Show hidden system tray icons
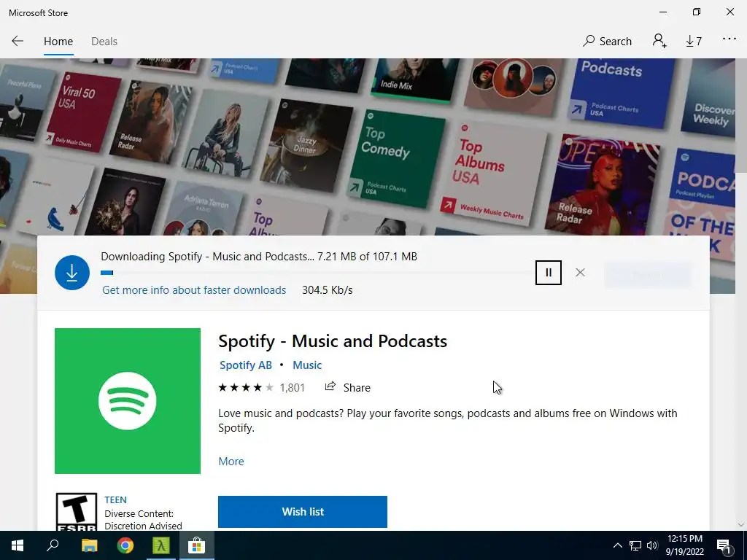 (617, 545)
